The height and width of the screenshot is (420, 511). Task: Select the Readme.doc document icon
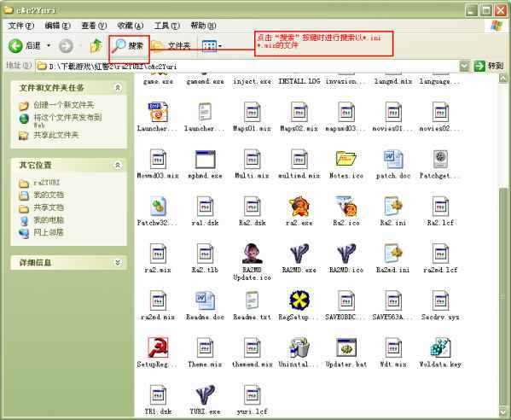(205, 300)
